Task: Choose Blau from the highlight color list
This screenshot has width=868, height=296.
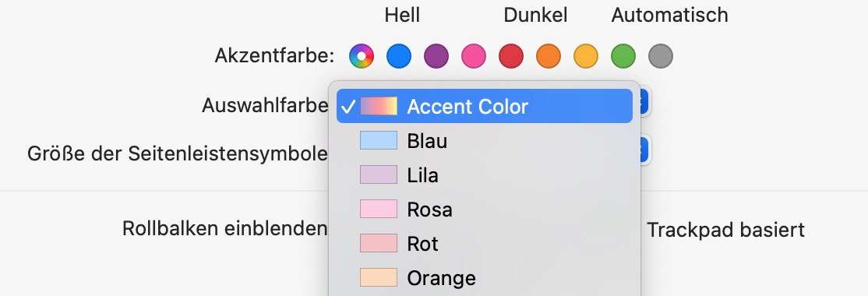Action: [485, 140]
